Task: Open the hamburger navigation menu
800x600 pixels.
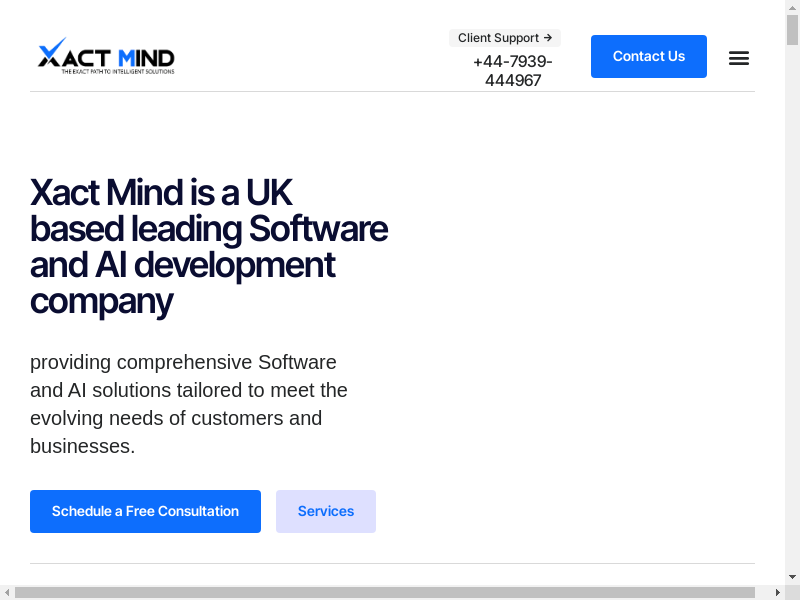Action: click(x=739, y=58)
